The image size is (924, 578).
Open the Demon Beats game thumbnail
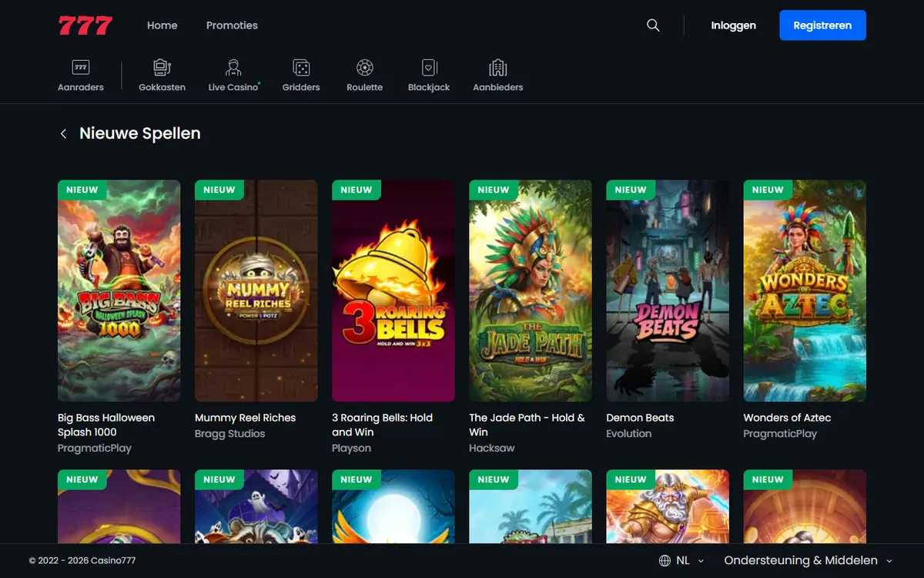click(x=668, y=291)
